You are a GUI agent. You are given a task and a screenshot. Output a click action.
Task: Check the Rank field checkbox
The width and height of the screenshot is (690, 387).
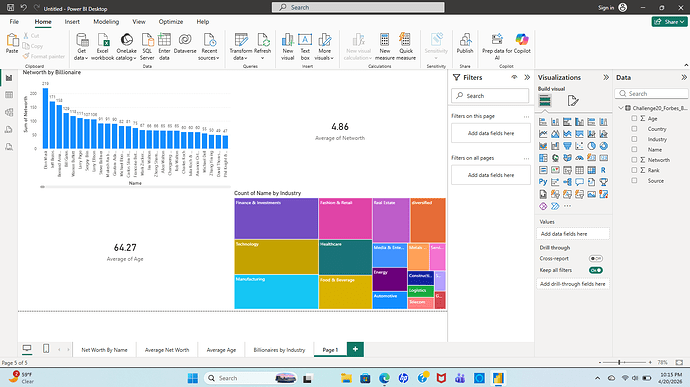click(x=634, y=170)
